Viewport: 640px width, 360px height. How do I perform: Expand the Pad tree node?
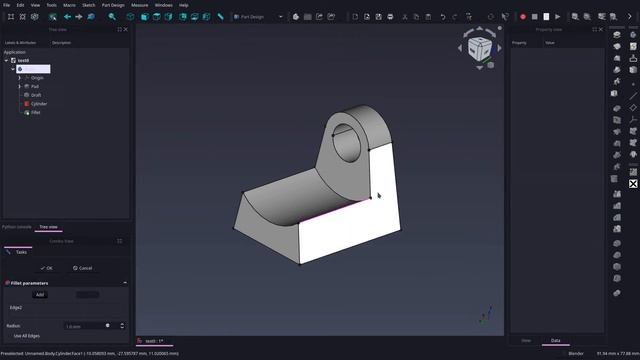19,86
